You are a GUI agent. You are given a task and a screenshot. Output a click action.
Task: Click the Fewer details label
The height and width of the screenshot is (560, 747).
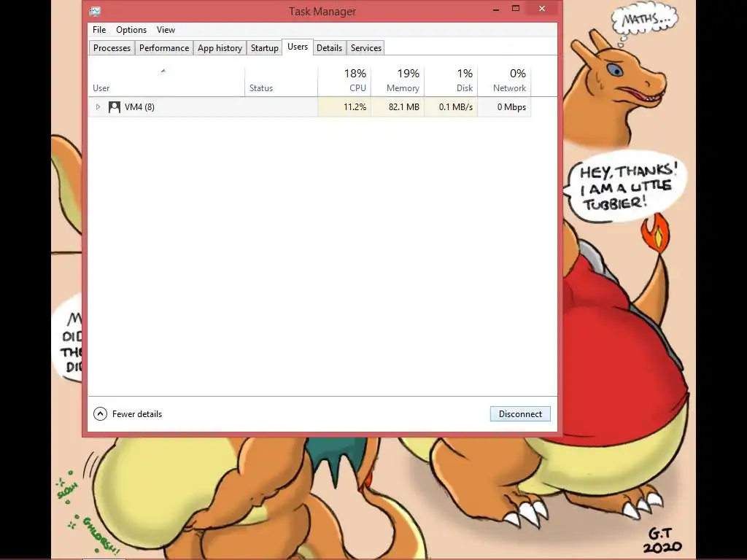[137, 414]
